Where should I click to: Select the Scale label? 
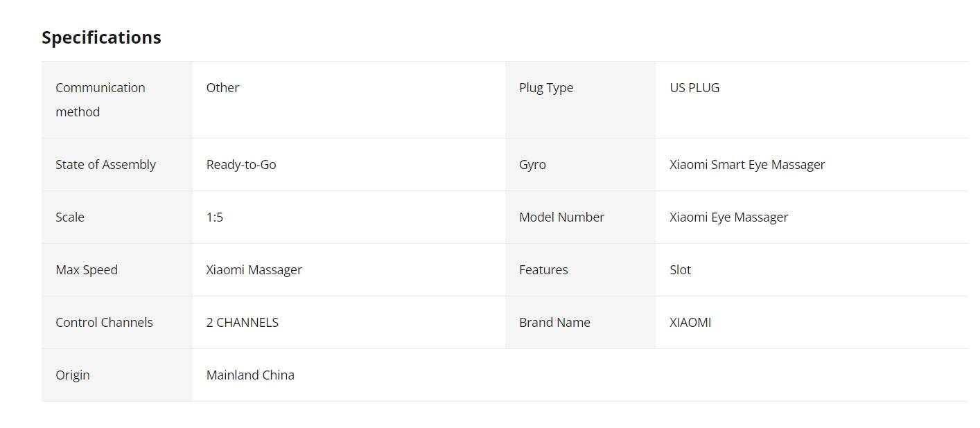(x=70, y=217)
